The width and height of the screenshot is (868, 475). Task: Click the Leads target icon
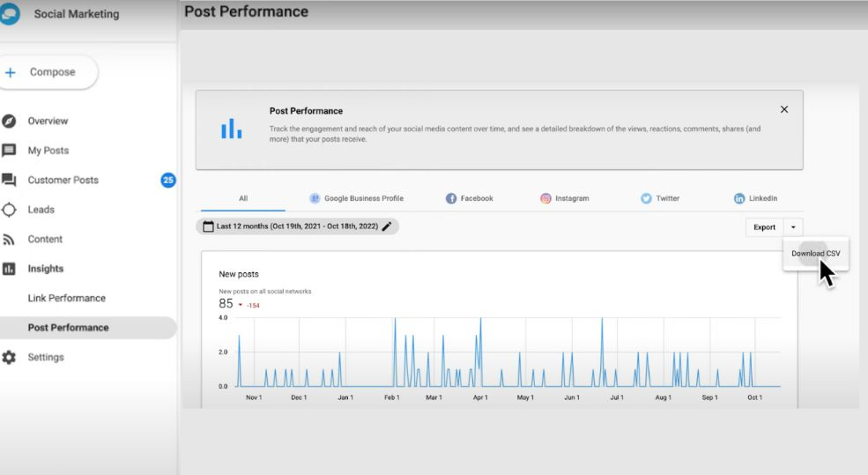coord(9,210)
